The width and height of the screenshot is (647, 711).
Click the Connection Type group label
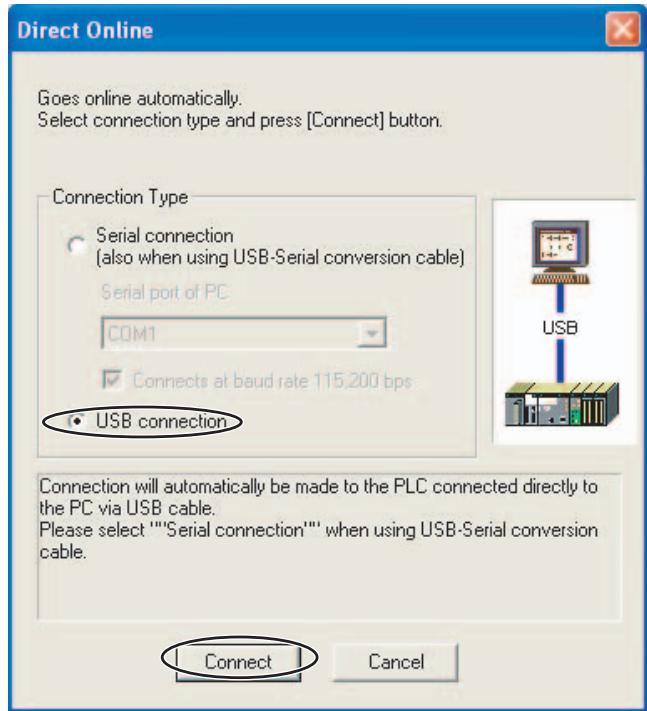[x=120, y=197]
